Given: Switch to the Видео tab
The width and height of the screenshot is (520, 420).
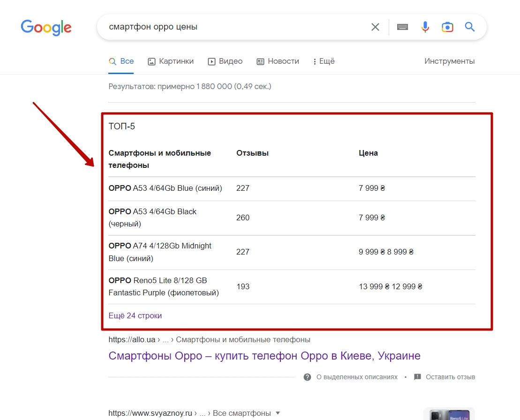Looking at the screenshot, I should click(x=225, y=61).
